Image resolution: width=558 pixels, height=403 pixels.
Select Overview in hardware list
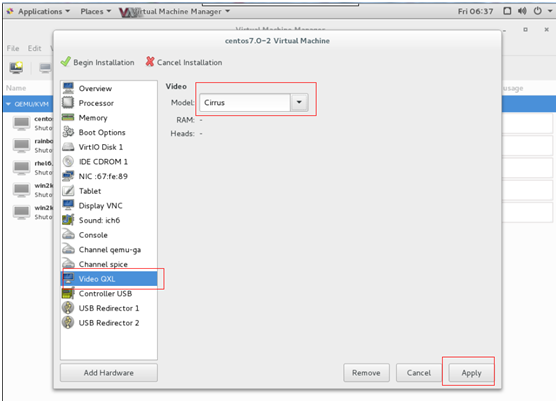point(109,88)
